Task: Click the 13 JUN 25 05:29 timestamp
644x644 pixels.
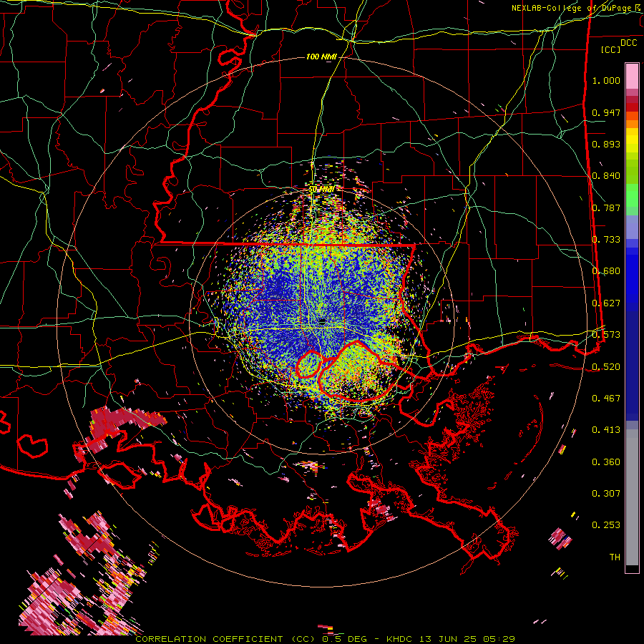Action: coord(467,639)
